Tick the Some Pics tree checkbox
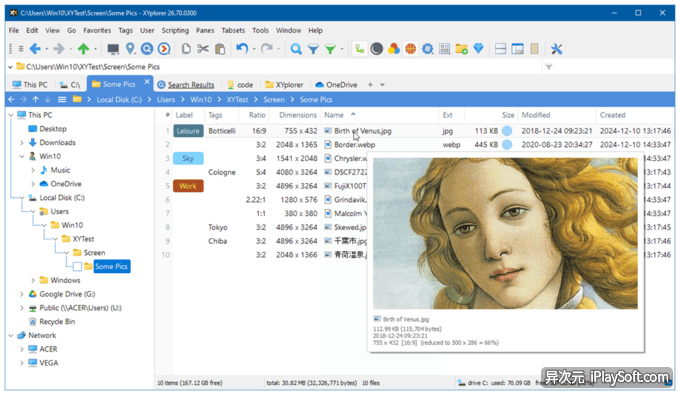680x395 pixels. click(77, 267)
